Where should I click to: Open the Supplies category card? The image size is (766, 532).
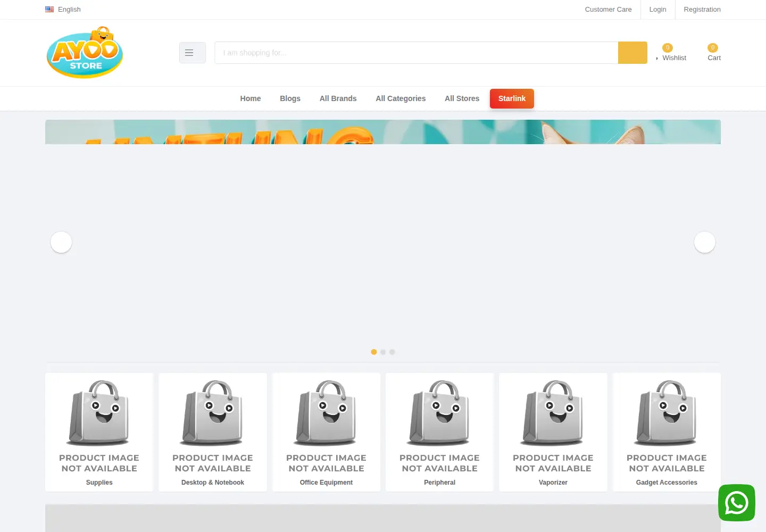tap(99, 432)
